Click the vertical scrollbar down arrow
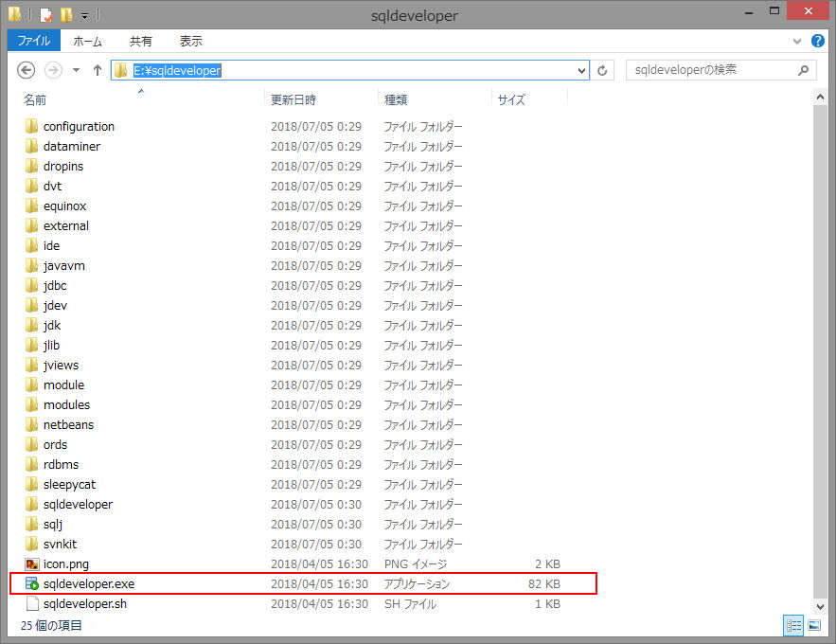The width and height of the screenshot is (836, 644). (x=820, y=606)
